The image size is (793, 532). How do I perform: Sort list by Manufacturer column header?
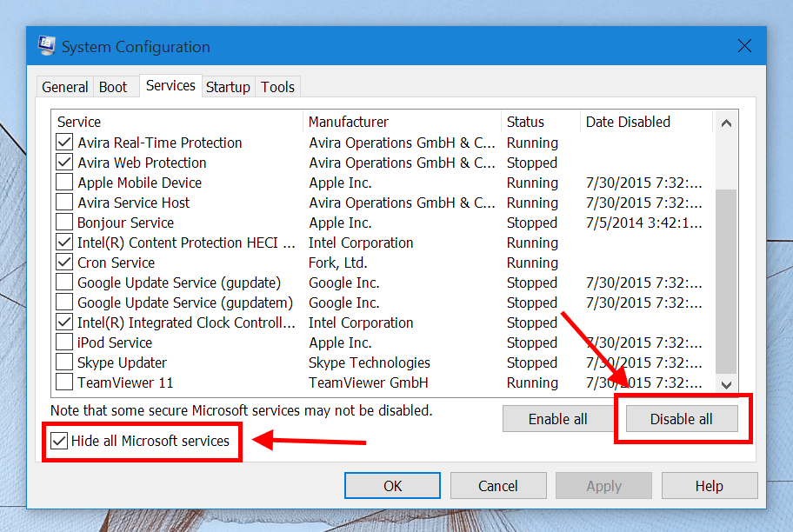[402, 122]
